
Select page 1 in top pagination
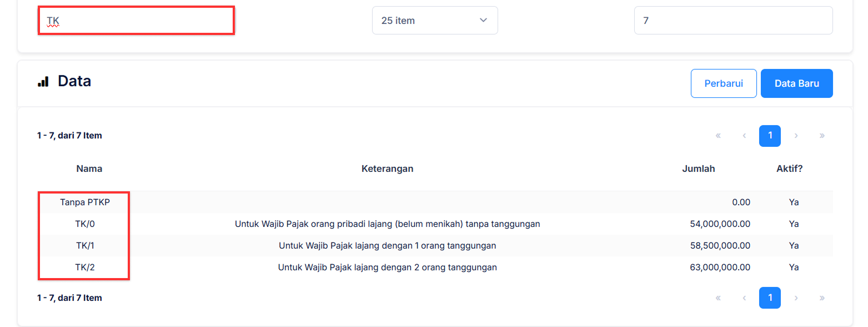click(x=770, y=135)
